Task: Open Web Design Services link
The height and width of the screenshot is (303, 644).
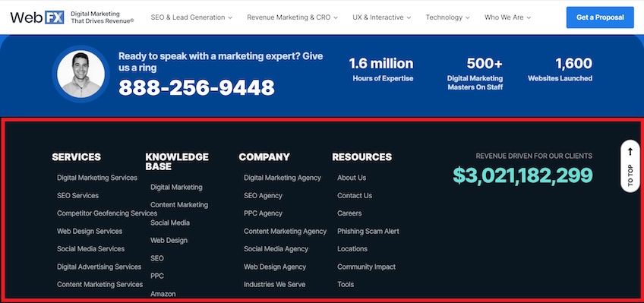Action: point(90,231)
